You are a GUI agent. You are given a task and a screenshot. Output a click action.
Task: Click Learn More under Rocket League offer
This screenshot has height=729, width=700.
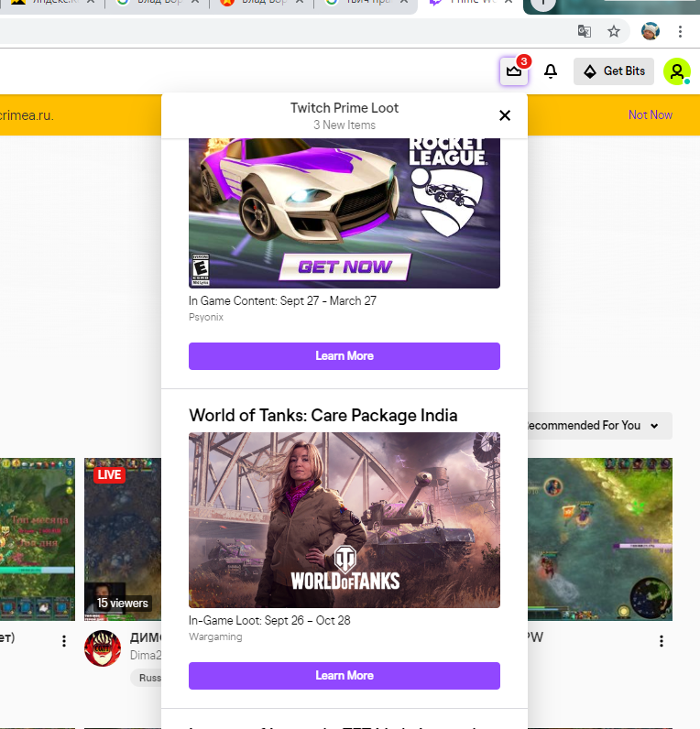(x=345, y=356)
